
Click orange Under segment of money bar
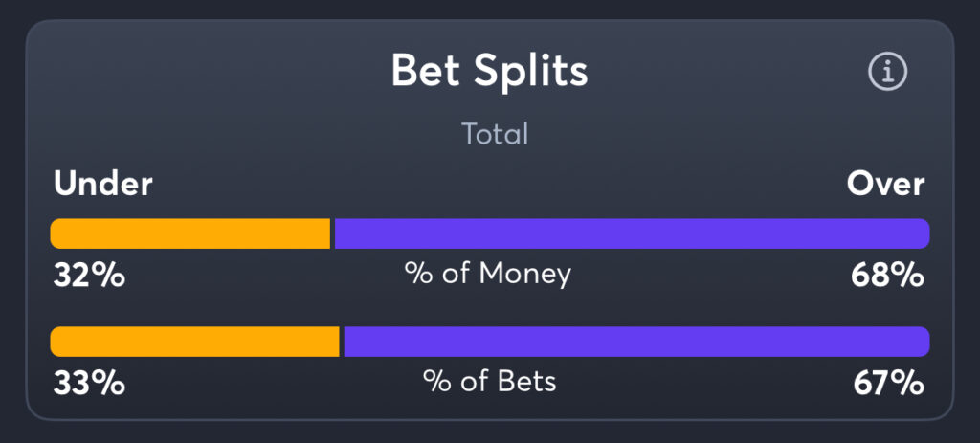(x=190, y=233)
